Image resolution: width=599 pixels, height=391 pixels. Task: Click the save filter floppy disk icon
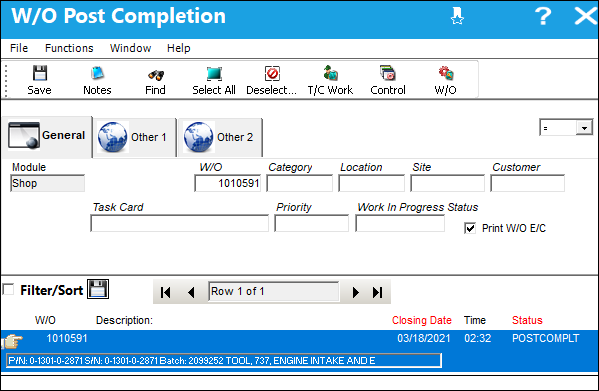[x=98, y=289]
